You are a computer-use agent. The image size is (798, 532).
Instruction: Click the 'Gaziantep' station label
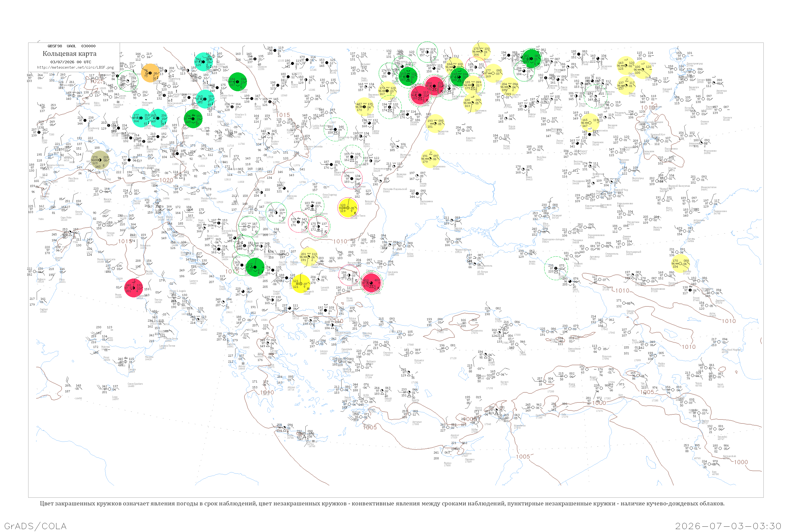pyautogui.click(x=541, y=415)
